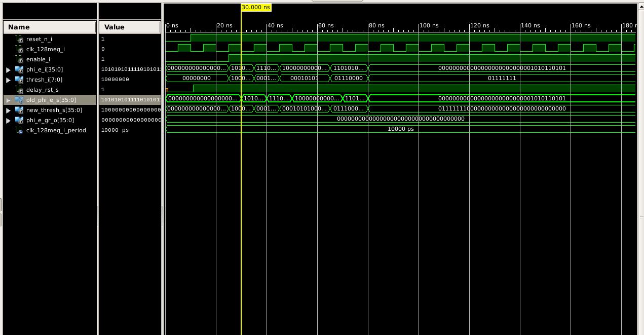Expand the thresh_i[7:0] bus
Image resolution: width=644 pixels, height=335 pixels.
point(8,80)
